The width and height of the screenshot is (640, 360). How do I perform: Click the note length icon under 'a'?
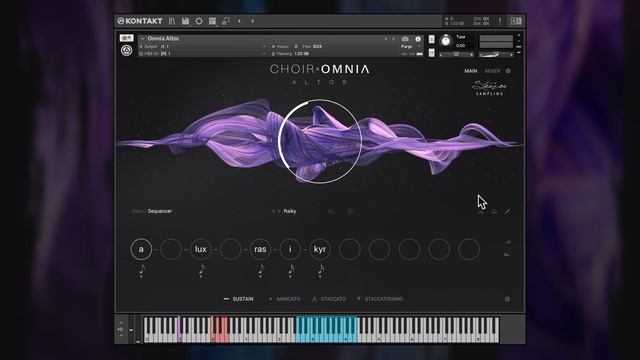tap(142, 271)
